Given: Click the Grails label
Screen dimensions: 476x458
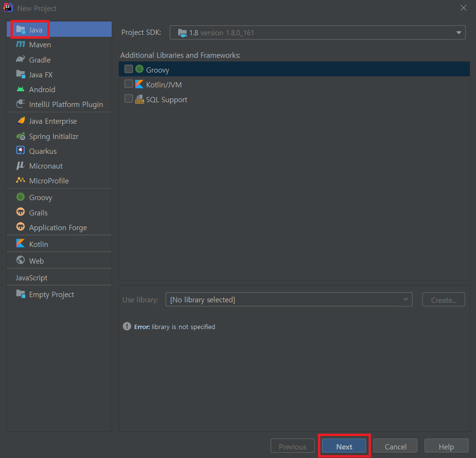Looking at the screenshot, I should 38,213.
